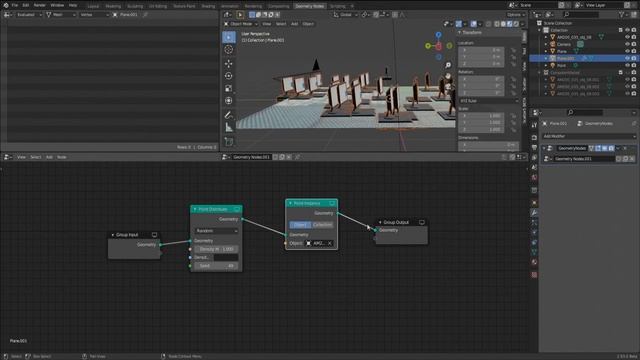Screen dimensions: 640x360
Task: Click the red X axis gizmo circle
Action: click(438, 46)
